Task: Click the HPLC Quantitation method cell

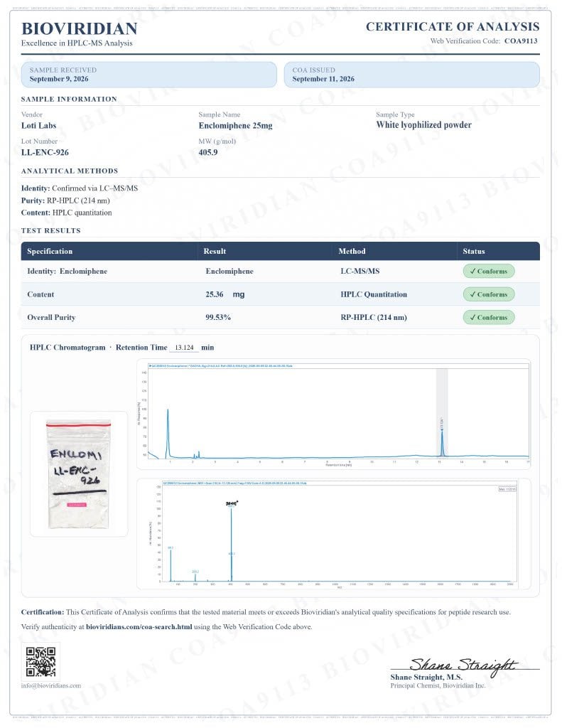Action: coord(374,294)
